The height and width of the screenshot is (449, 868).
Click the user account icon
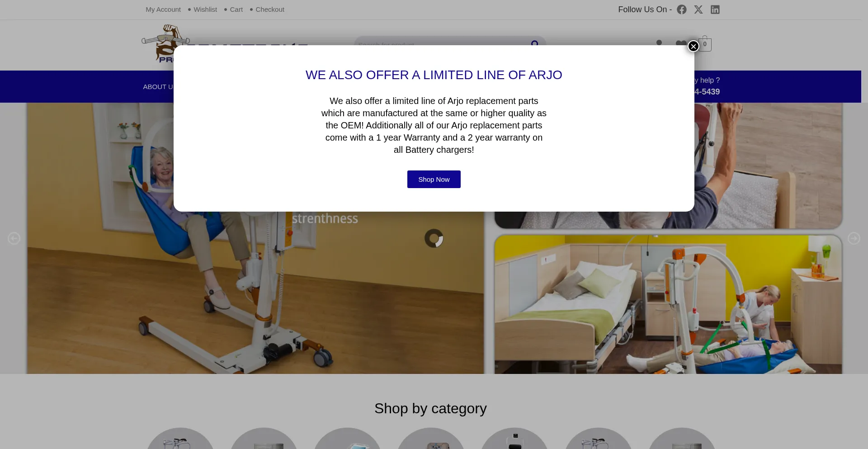click(659, 43)
